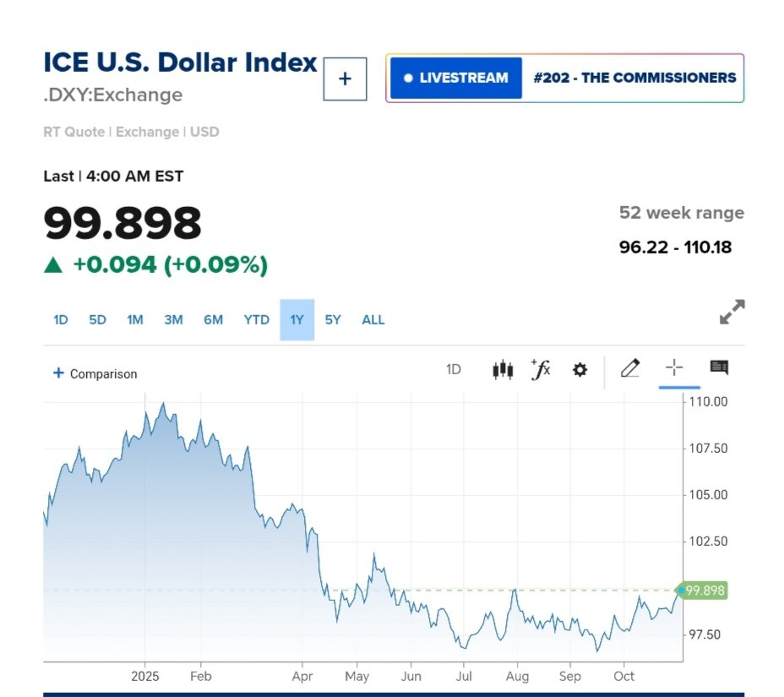The height and width of the screenshot is (697, 784).
Task: Show year-to-date YTD range
Action: tap(256, 319)
